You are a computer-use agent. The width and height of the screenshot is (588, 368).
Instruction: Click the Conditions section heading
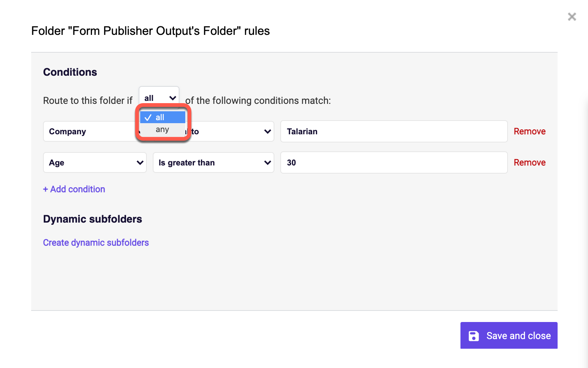click(x=70, y=72)
